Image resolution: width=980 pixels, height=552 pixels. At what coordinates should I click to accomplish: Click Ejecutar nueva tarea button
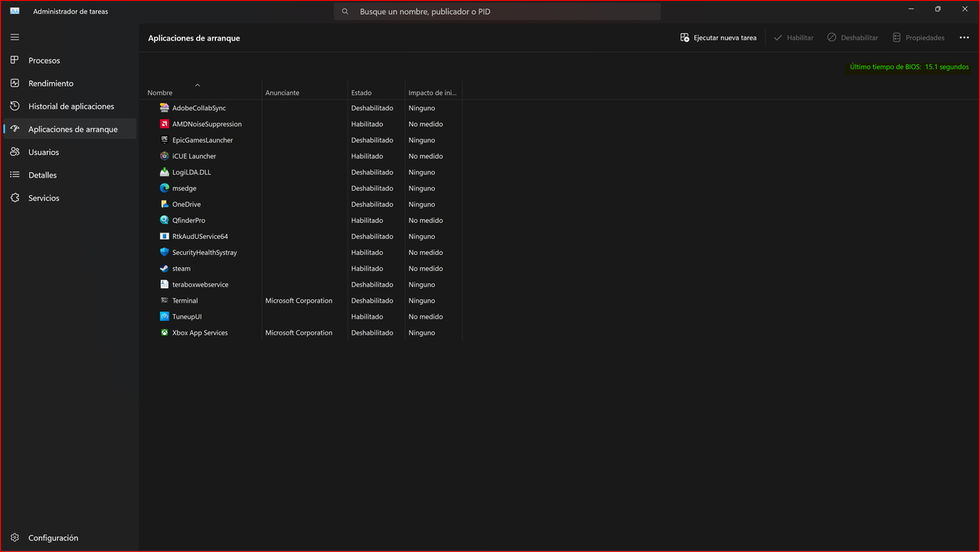[718, 38]
